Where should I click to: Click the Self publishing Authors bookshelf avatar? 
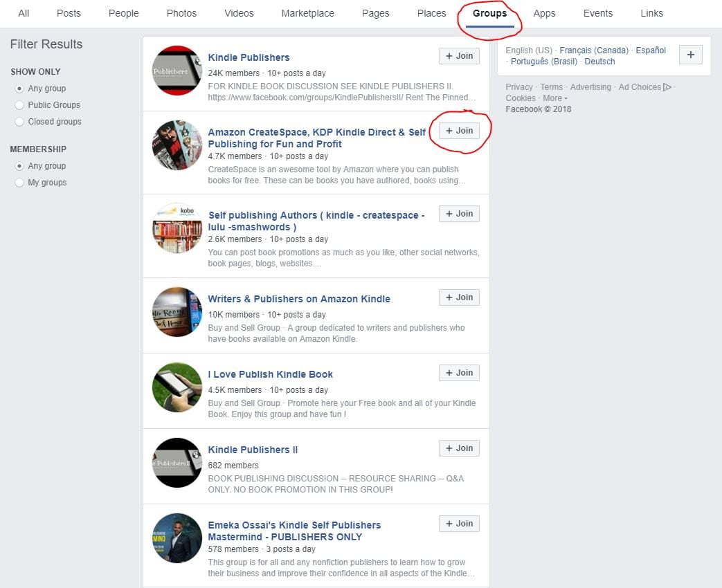[177, 228]
